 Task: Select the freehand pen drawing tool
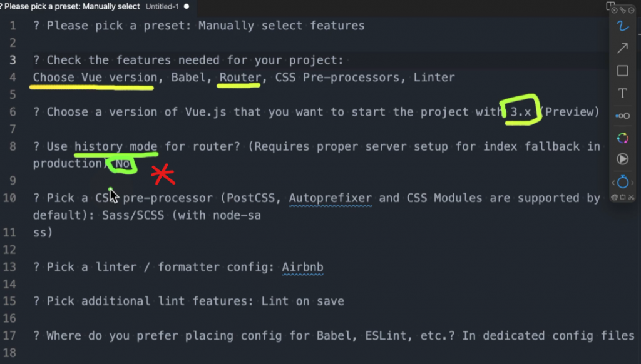pos(623,26)
